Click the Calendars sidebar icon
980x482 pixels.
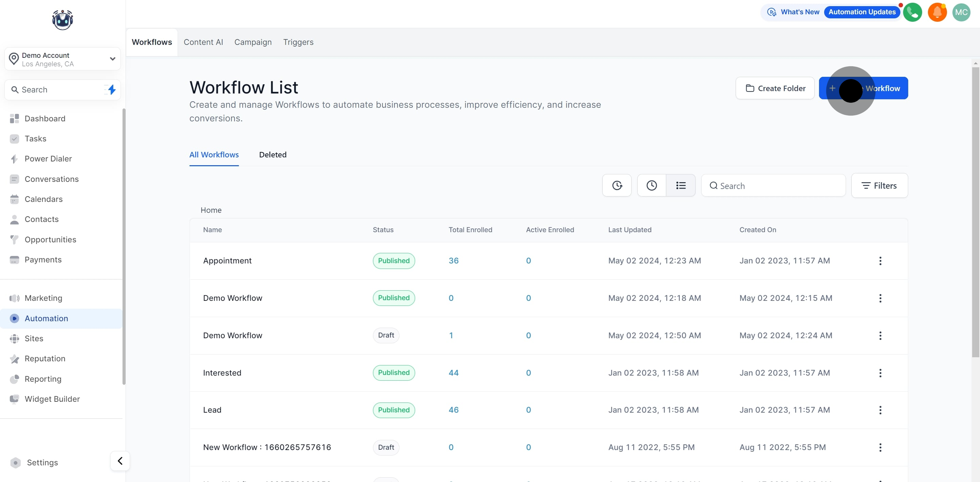[14, 199]
